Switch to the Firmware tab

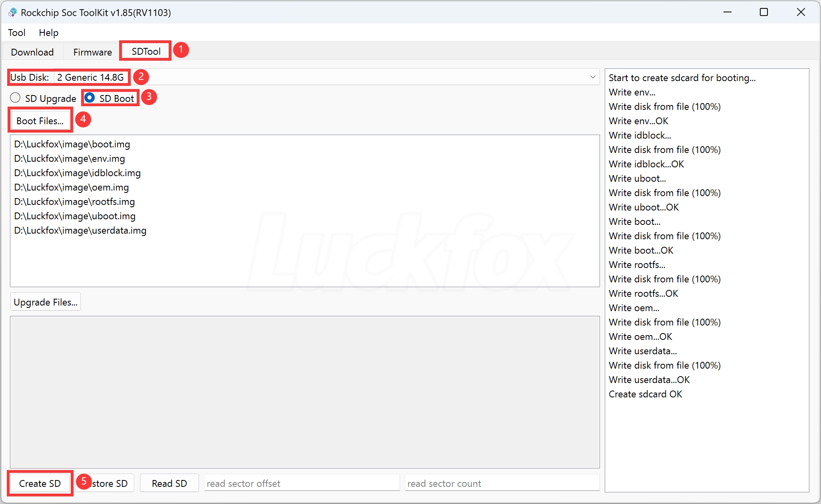tap(92, 52)
